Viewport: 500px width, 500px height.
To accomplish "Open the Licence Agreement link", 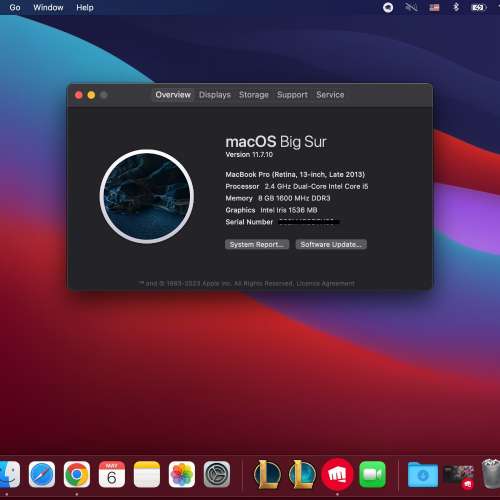I will click(x=325, y=283).
